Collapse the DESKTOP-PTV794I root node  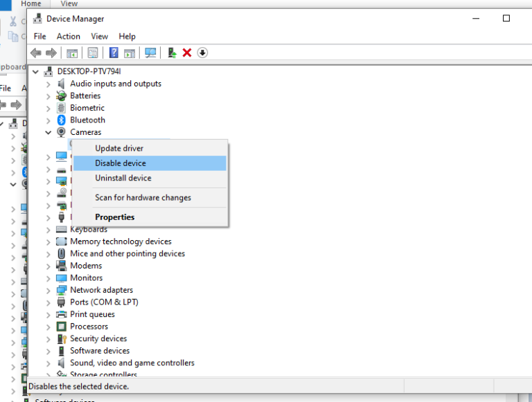tap(35, 71)
